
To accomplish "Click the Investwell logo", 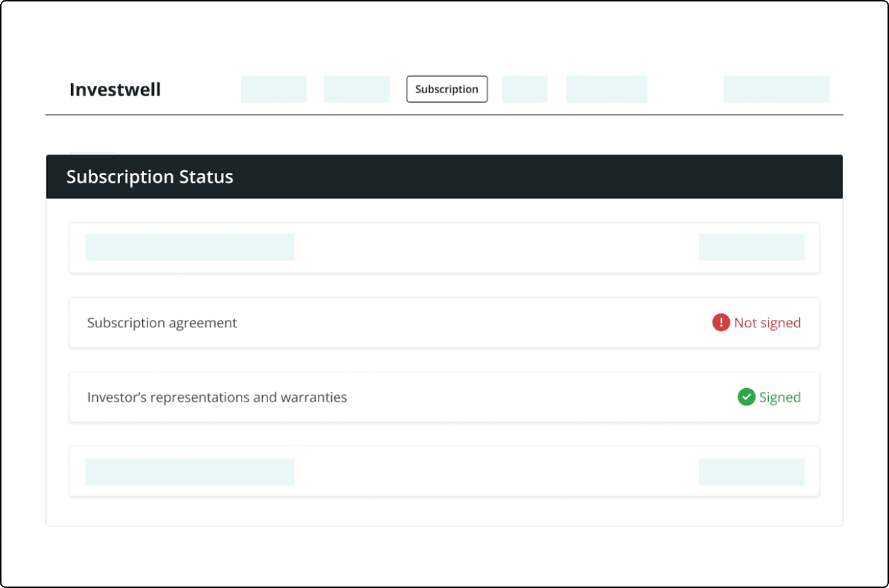I will 115,90.
